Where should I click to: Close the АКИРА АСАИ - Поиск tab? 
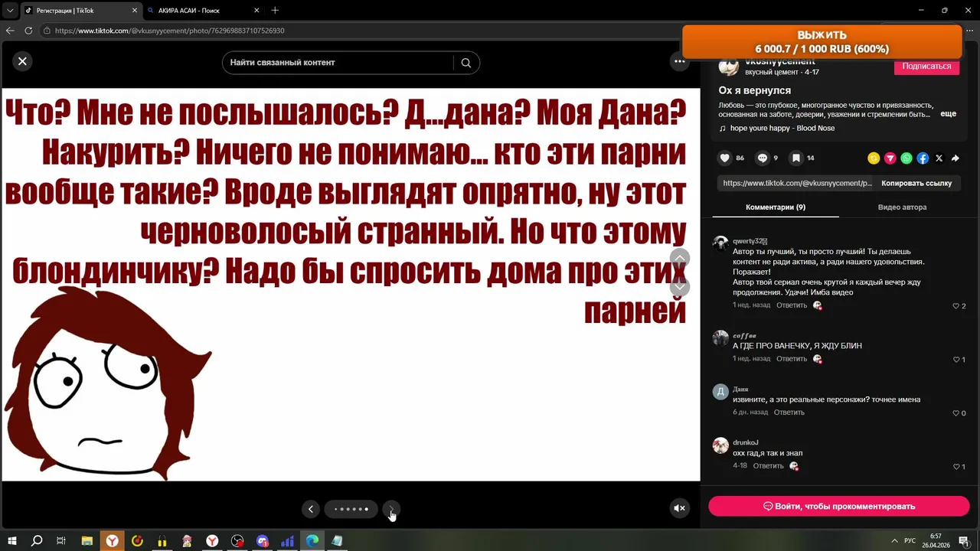tap(256, 11)
